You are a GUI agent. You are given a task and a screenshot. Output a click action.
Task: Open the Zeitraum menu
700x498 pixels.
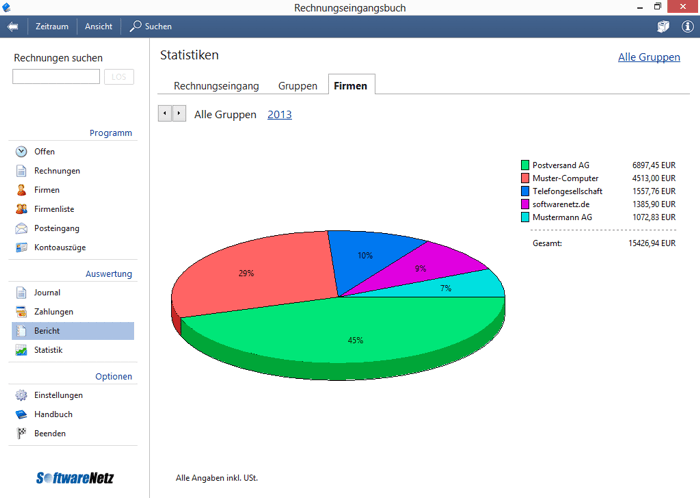pos(52,26)
